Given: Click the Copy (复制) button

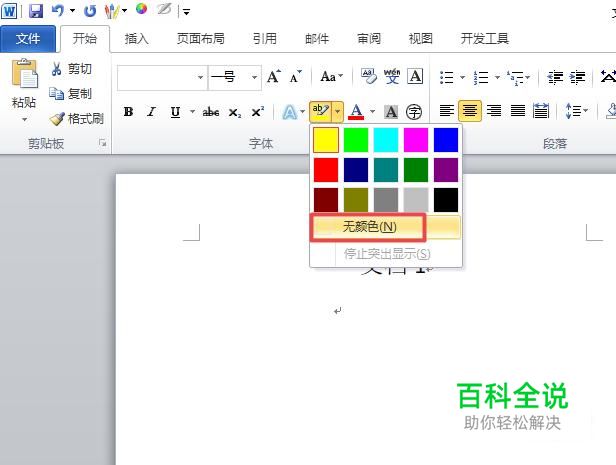Looking at the screenshot, I should (x=70, y=94).
